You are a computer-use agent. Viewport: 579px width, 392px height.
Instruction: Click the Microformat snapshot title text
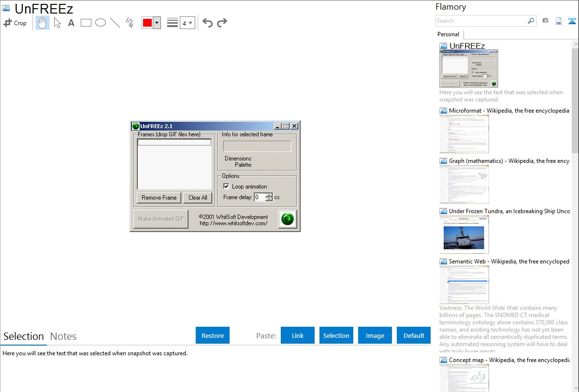pyautogui.click(x=509, y=111)
